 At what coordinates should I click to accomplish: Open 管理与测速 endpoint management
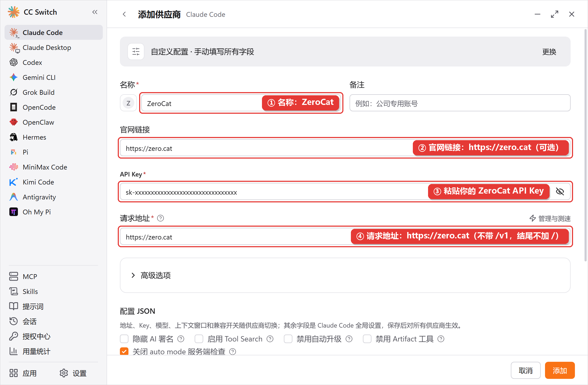550,218
